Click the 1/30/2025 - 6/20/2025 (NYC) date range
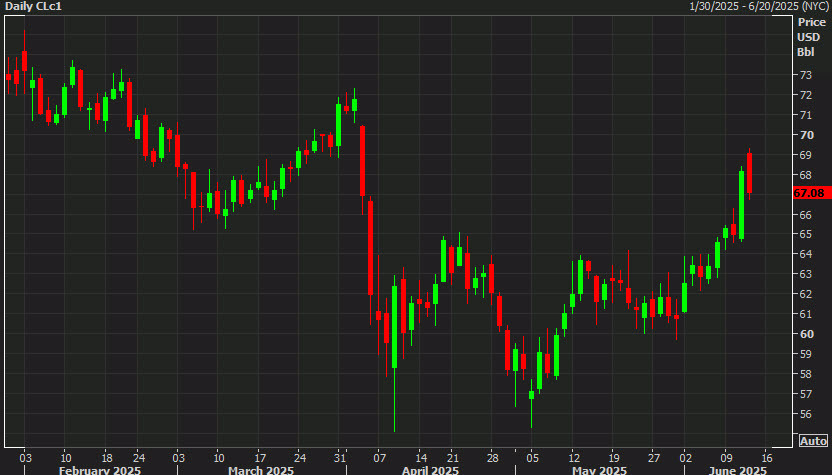This screenshot has height=475, width=832. 758,6
